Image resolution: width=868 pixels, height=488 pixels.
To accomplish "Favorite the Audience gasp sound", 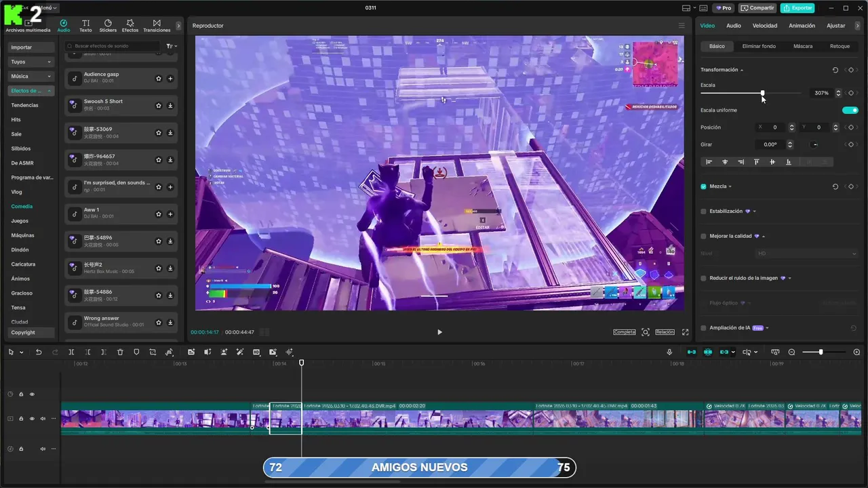I will (x=159, y=79).
